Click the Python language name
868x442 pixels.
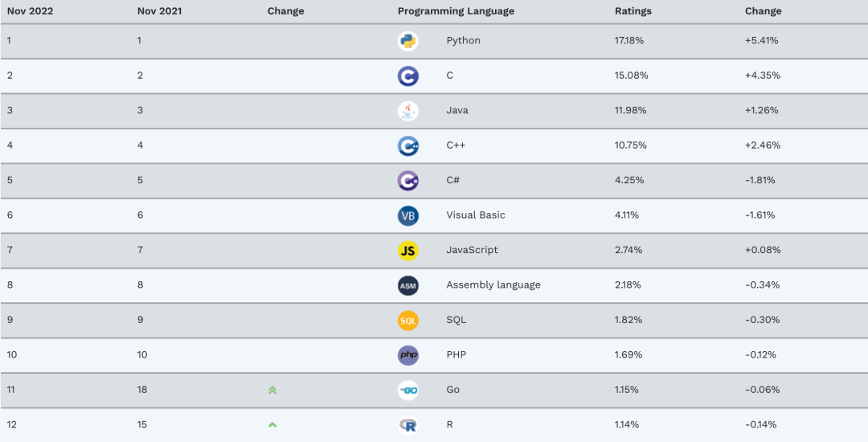(463, 41)
